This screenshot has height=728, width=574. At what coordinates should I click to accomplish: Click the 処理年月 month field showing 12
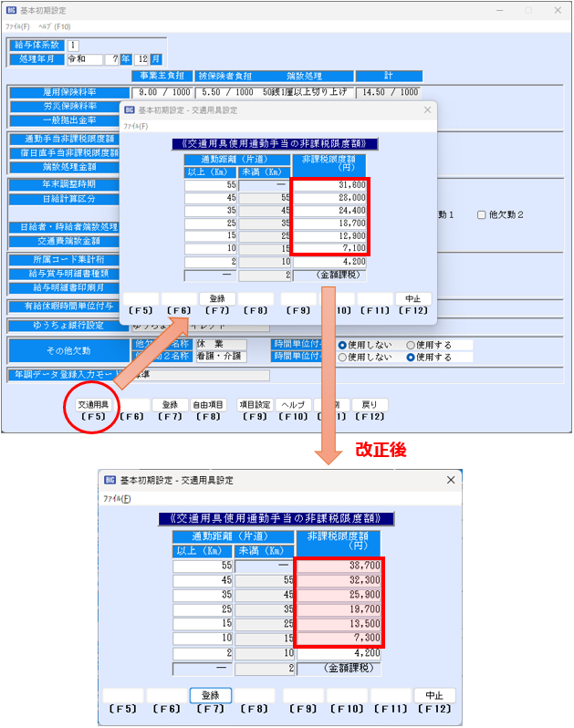coord(141,58)
